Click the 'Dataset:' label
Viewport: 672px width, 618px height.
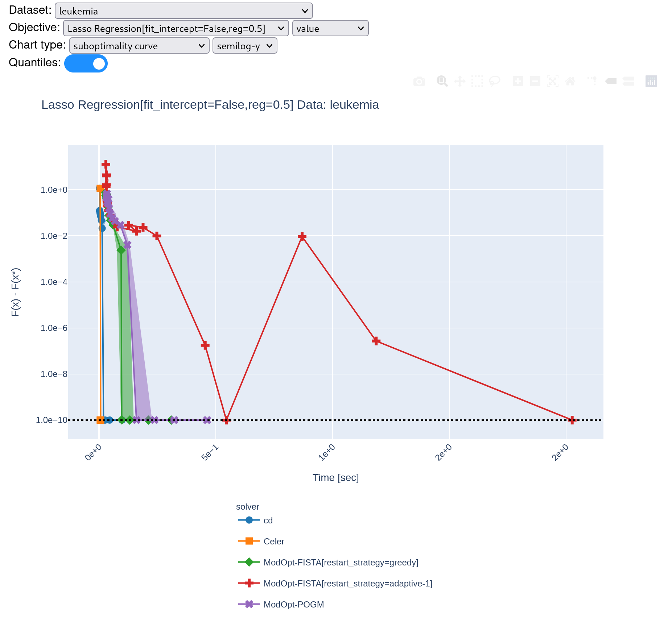tap(30, 10)
